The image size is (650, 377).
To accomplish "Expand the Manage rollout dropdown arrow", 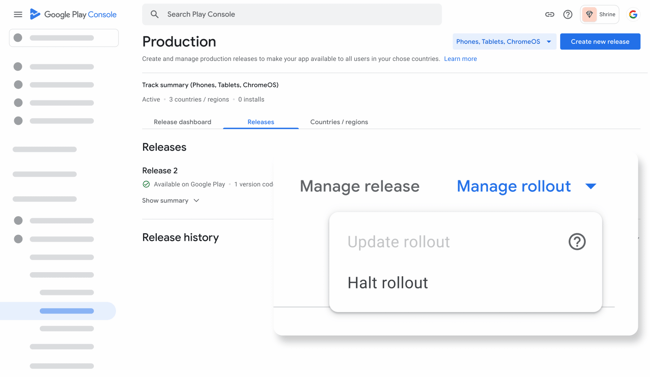I will tap(591, 186).
